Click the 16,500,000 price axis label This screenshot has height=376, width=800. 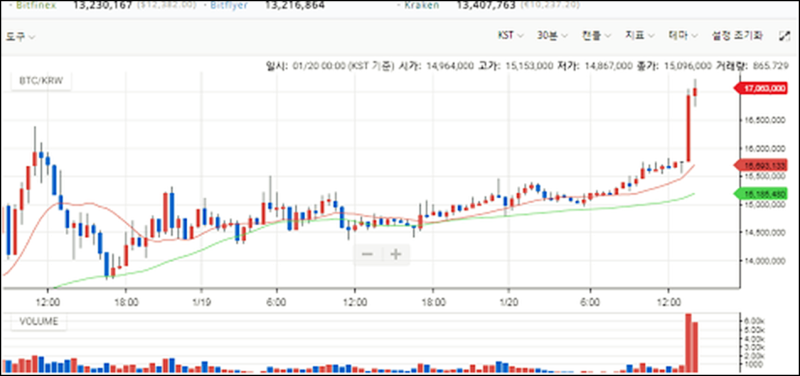tap(765, 120)
